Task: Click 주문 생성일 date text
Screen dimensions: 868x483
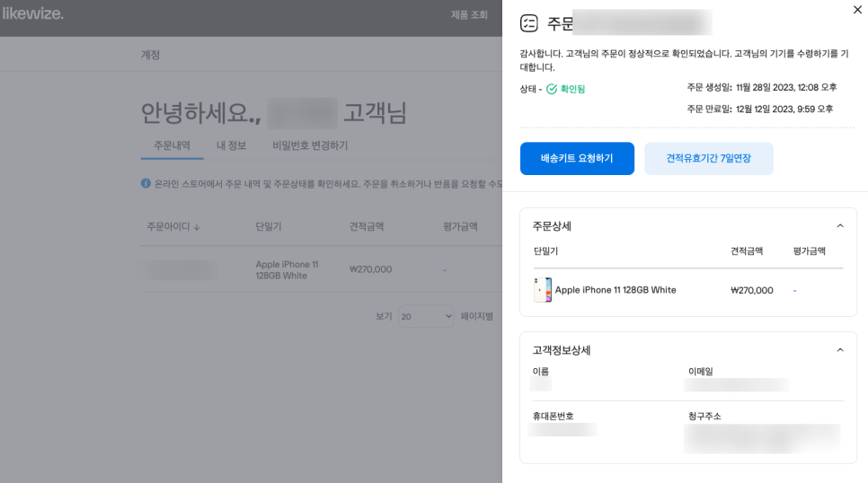Action: [762, 87]
